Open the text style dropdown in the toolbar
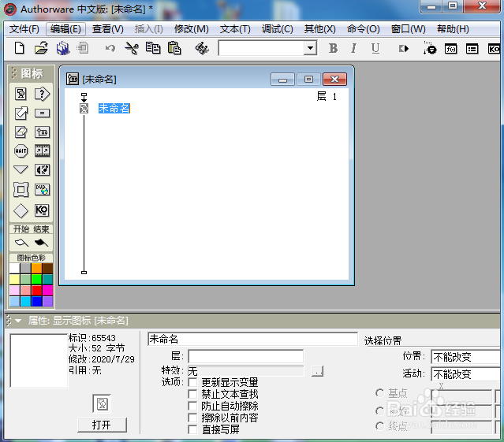Image resolution: width=504 pixels, height=442 pixels. pyautogui.click(x=310, y=48)
